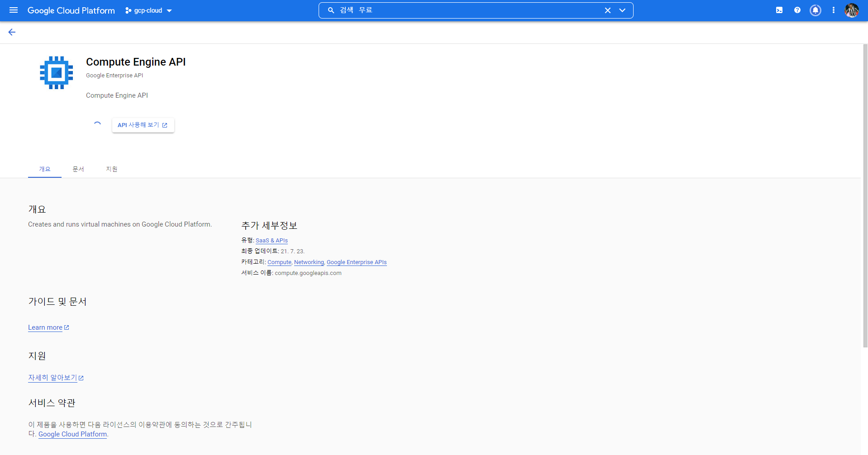Switch to the 문서 tab
868x455 pixels.
click(x=78, y=169)
